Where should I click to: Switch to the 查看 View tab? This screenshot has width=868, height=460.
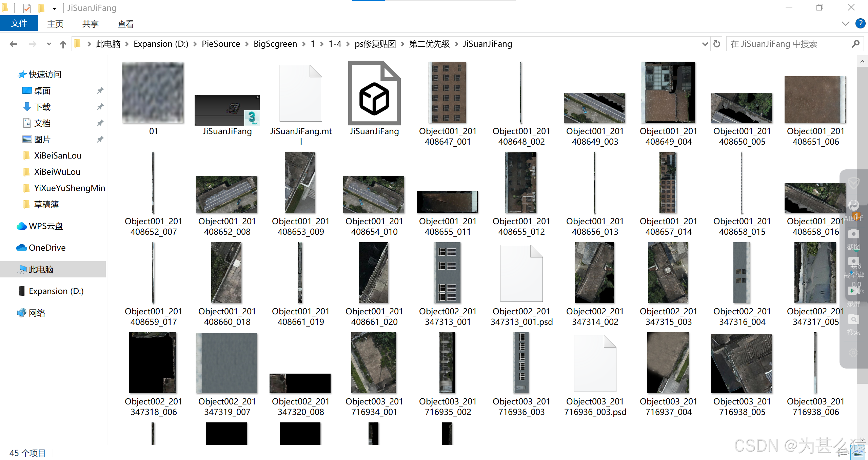pyautogui.click(x=125, y=24)
